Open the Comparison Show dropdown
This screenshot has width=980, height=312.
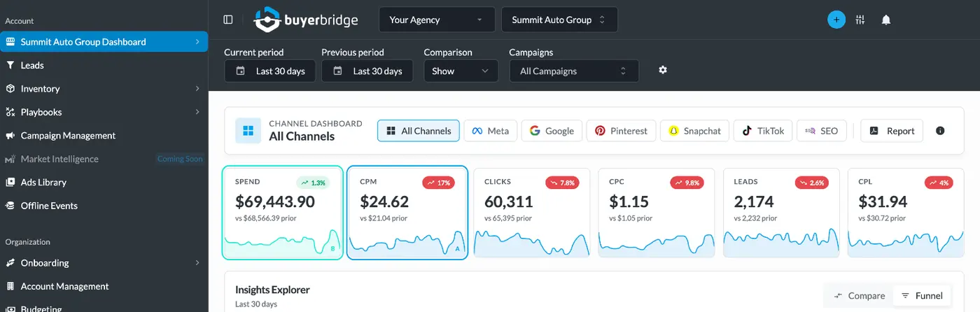pos(461,71)
